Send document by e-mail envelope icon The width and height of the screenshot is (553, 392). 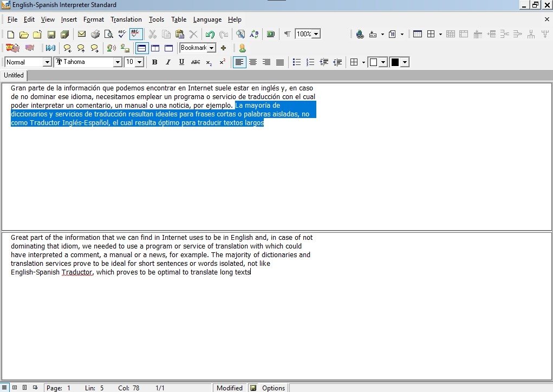(82, 34)
